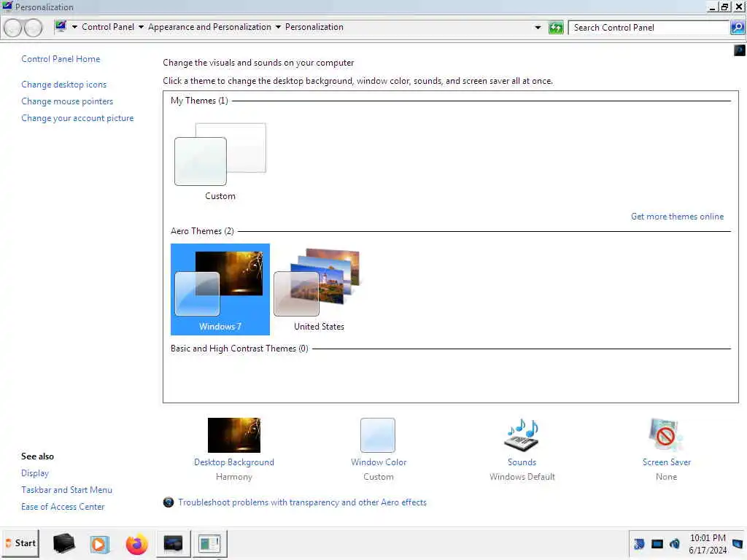Click Personalization in the breadcrumb
Image resolution: width=747 pixels, height=560 pixels.
pyautogui.click(x=314, y=27)
